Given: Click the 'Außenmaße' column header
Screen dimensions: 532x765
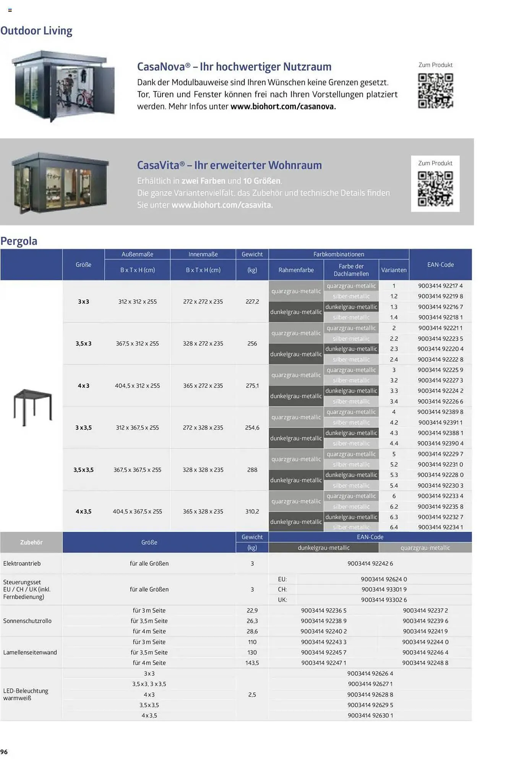Looking at the screenshot, I should 137,254.
